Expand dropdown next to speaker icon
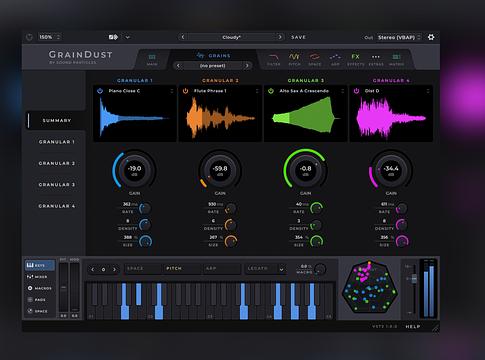Screen dimensions: 485x360 point(127,37)
